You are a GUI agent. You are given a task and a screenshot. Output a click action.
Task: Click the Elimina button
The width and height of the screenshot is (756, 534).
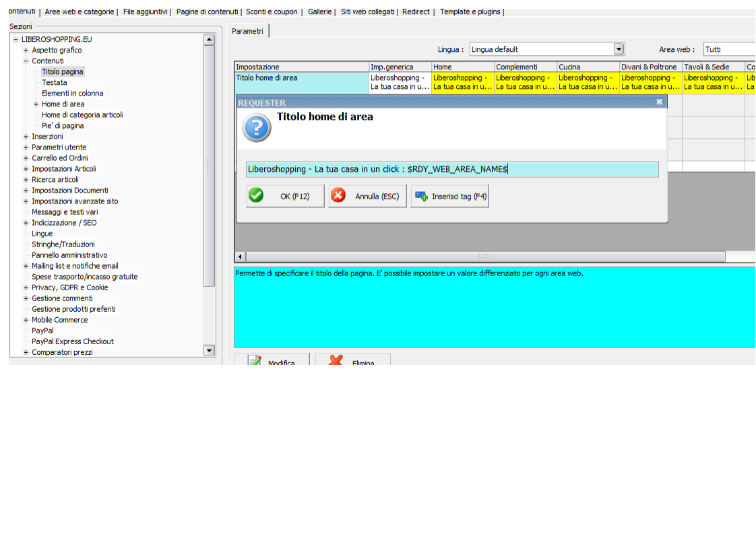click(x=353, y=360)
